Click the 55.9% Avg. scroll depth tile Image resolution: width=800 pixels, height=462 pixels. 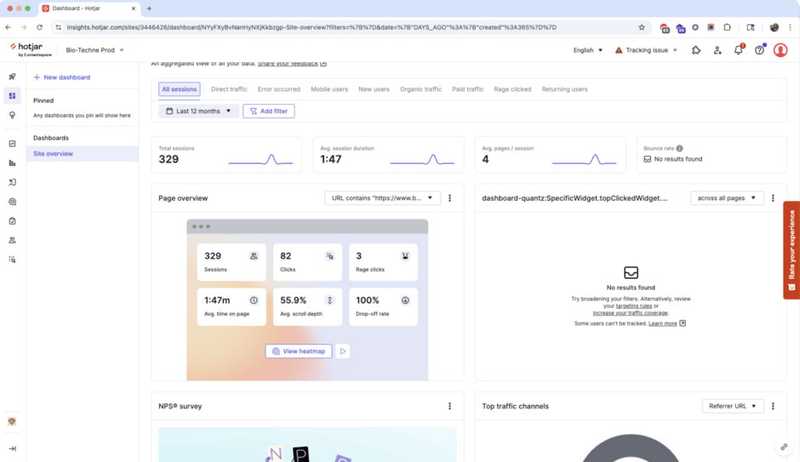(307, 307)
